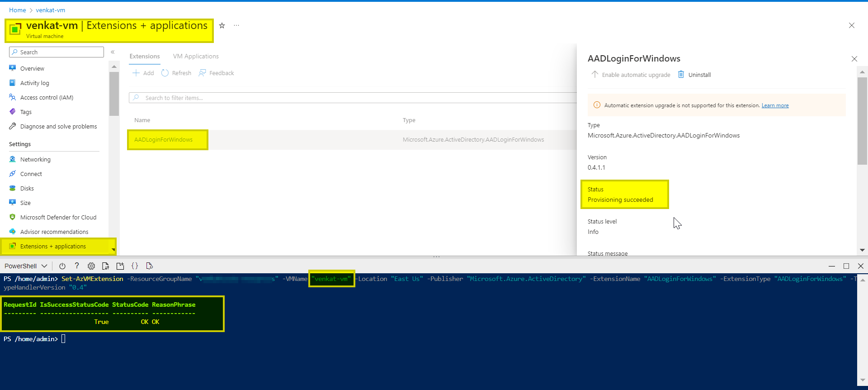Open the Networking menu item
The height and width of the screenshot is (390, 868).
click(35, 159)
